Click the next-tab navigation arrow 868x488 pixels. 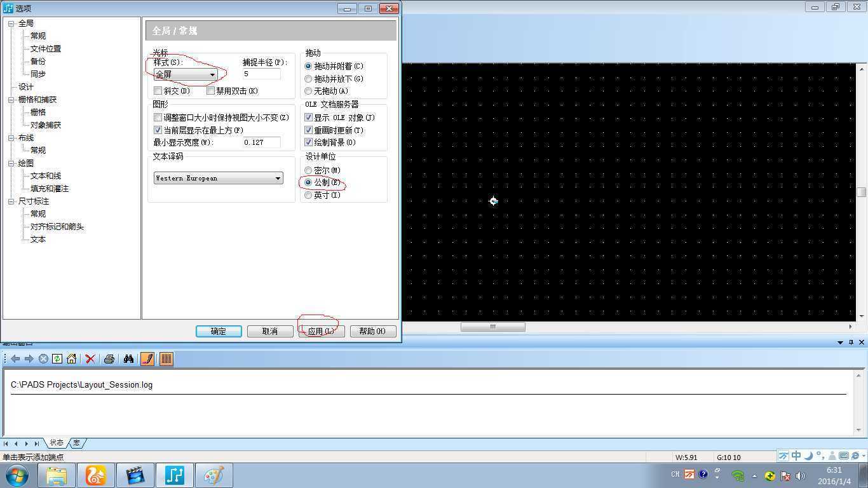pos(26,444)
